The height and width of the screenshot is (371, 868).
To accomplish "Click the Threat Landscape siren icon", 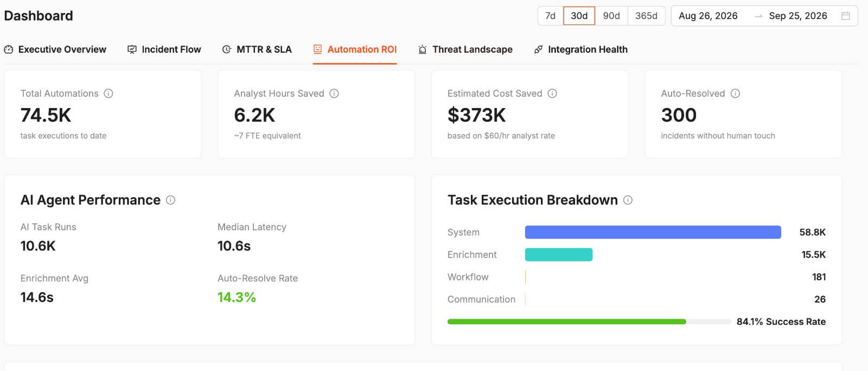I will point(423,49).
